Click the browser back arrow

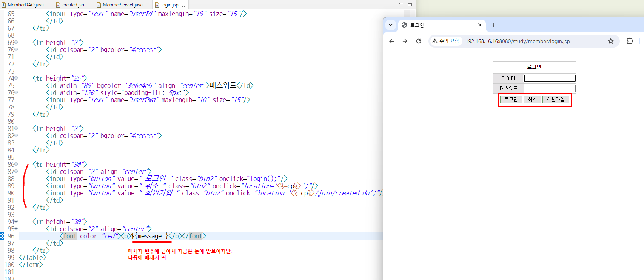(391, 41)
